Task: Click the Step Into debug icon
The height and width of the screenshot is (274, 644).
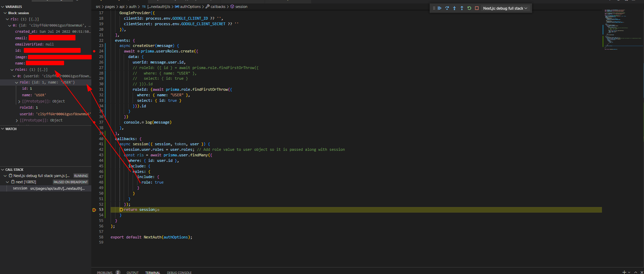Action: (454, 8)
